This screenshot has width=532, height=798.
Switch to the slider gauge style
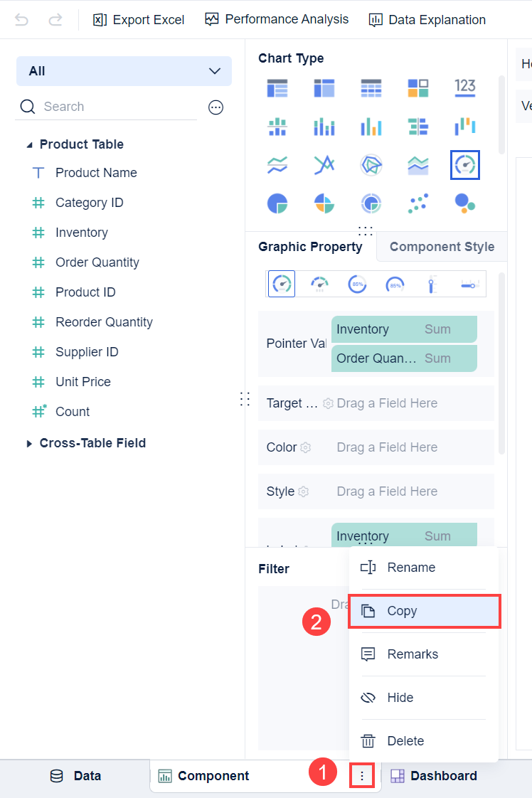tap(469, 283)
